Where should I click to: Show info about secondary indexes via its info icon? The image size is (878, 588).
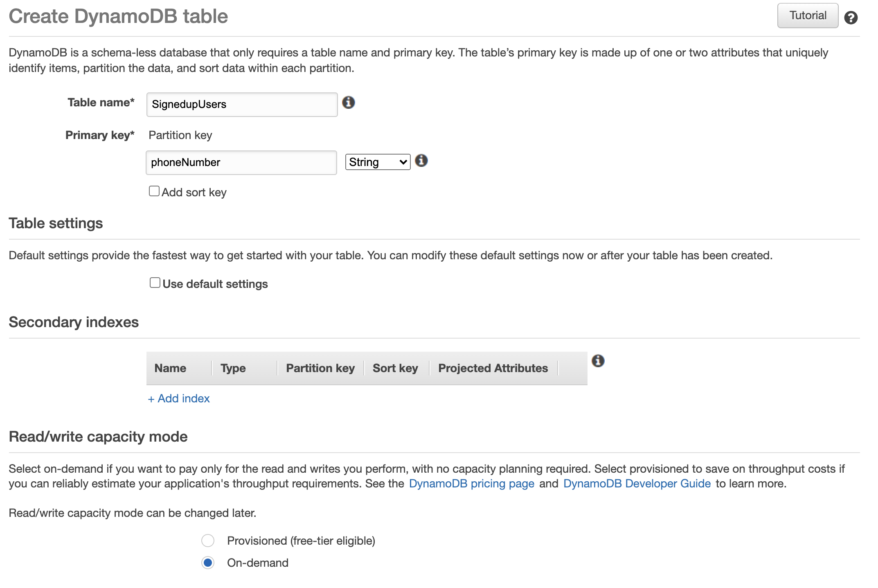tap(599, 361)
